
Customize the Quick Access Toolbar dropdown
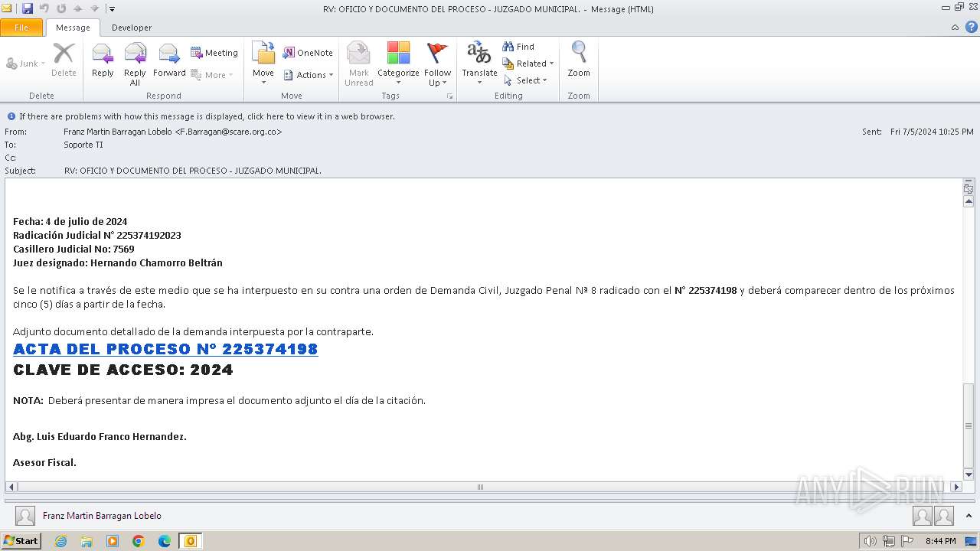pyautogui.click(x=112, y=9)
